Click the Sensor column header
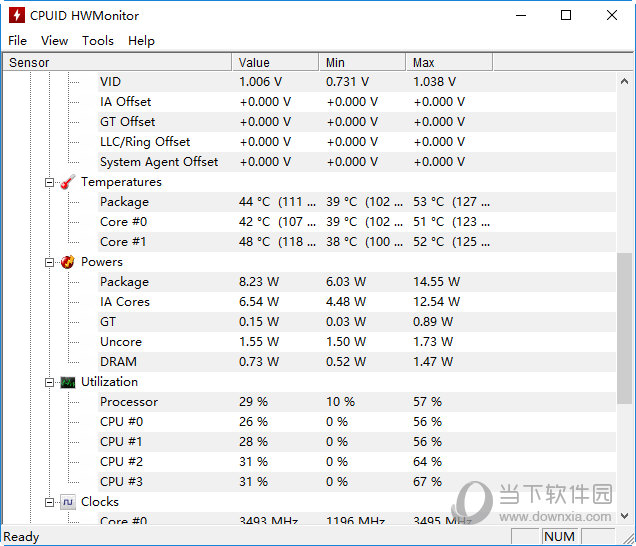This screenshot has height=546, width=636. coord(117,62)
